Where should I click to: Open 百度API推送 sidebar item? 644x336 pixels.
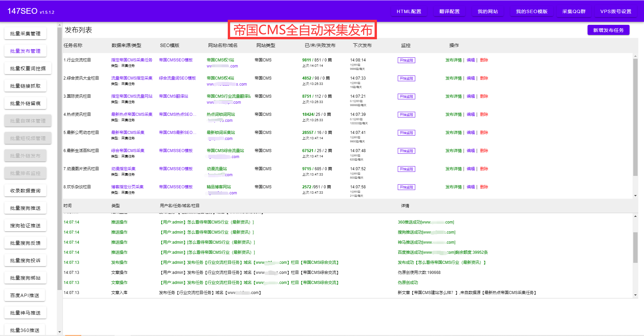point(25,295)
